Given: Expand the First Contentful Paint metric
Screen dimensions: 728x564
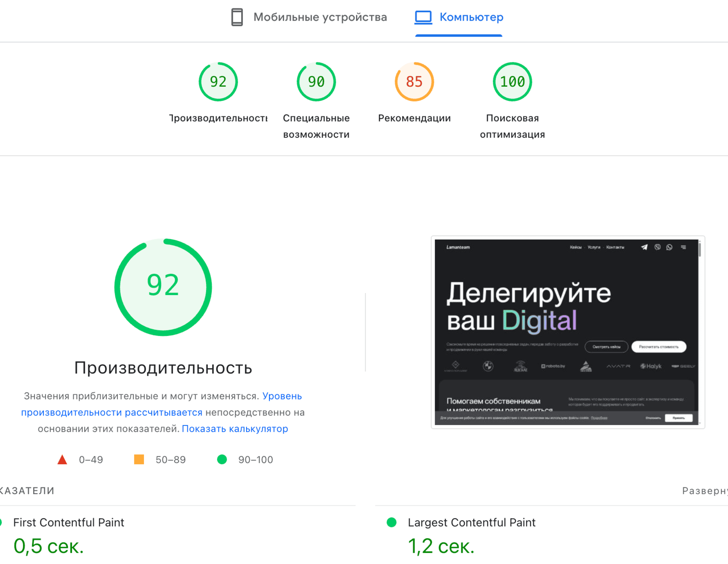Looking at the screenshot, I should (69, 522).
